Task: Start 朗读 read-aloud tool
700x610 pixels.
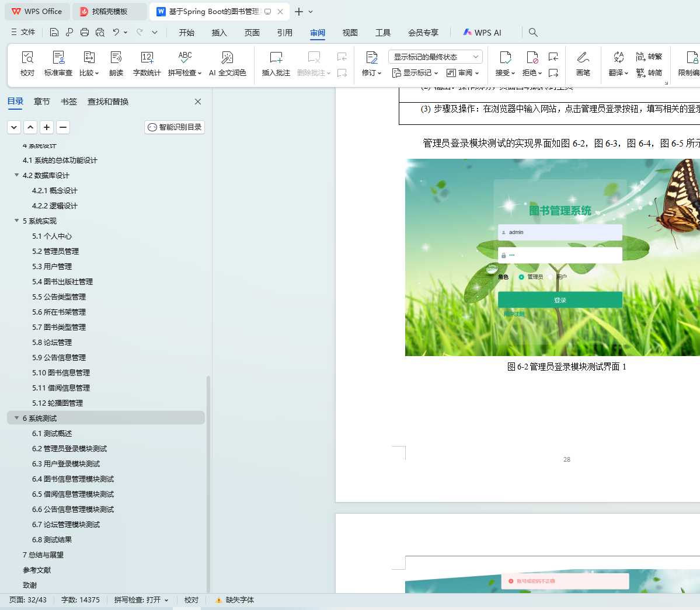Action: point(116,64)
